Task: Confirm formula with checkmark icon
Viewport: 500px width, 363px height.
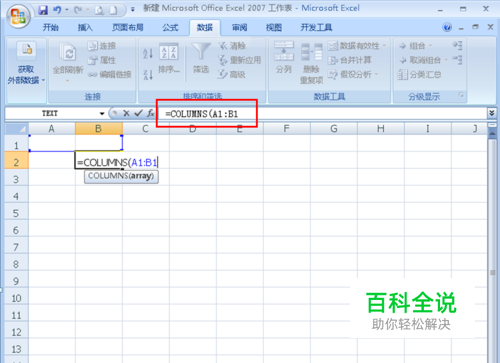Action: click(x=138, y=114)
